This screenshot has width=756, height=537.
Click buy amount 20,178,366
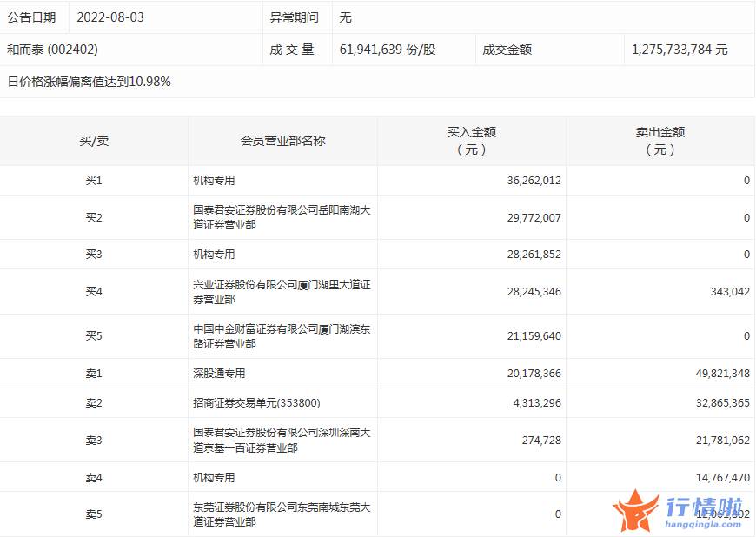coord(534,373)
